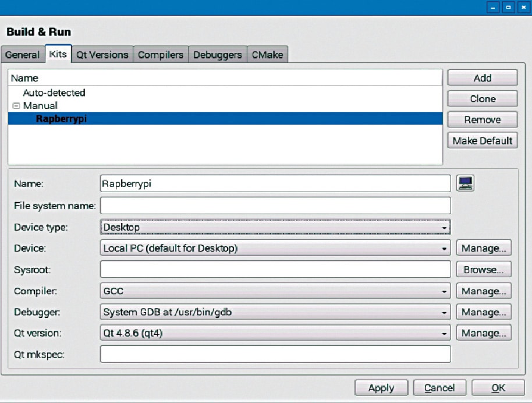
Task: Clone the selected kit
Action: (482, 99)
